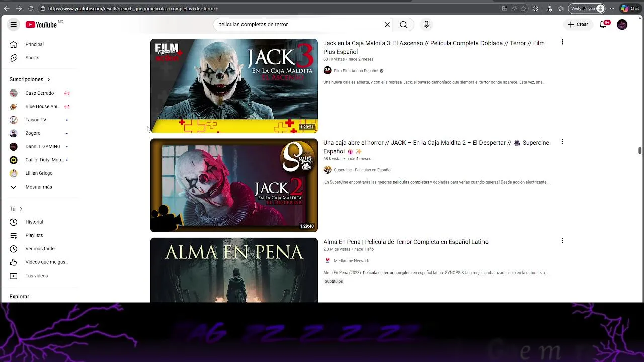Open more options for Jack 3 video
Image resolution: width=644 pixels, height=362 pixels.
562,42
